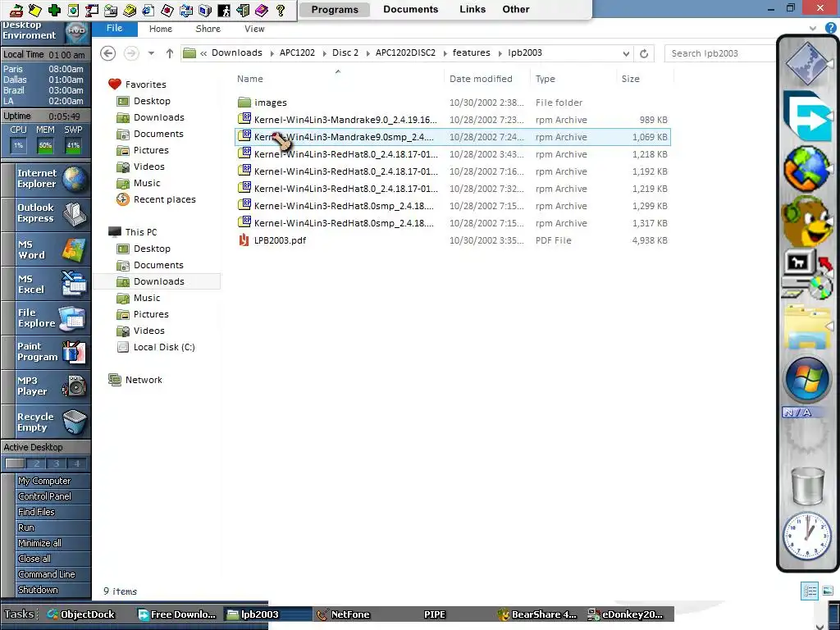Image resolution: width=840 pixels, height=630 pixels.
Task: Click the CPU usage meter
Action: 18,145
